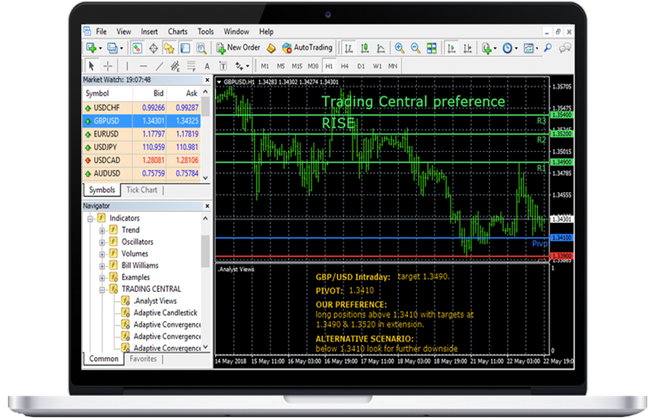Click the New Order button

(x=239, y=48)
